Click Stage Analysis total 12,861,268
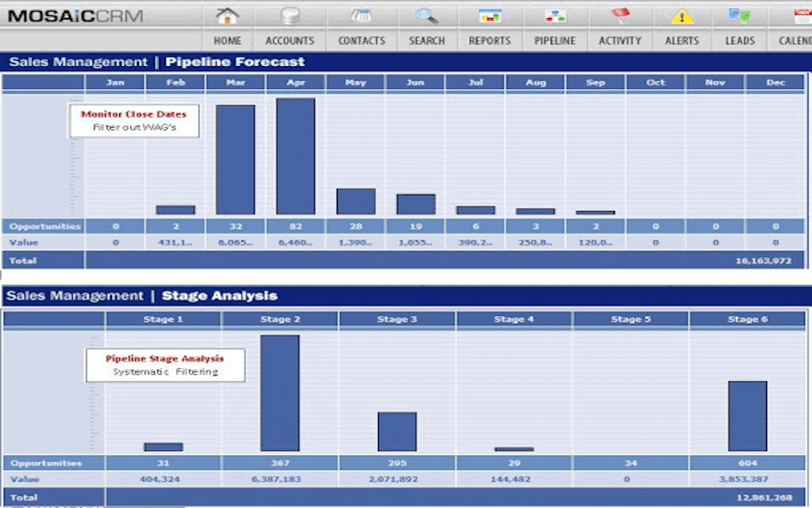Viewport: 812px width, 508px height. 765,498
